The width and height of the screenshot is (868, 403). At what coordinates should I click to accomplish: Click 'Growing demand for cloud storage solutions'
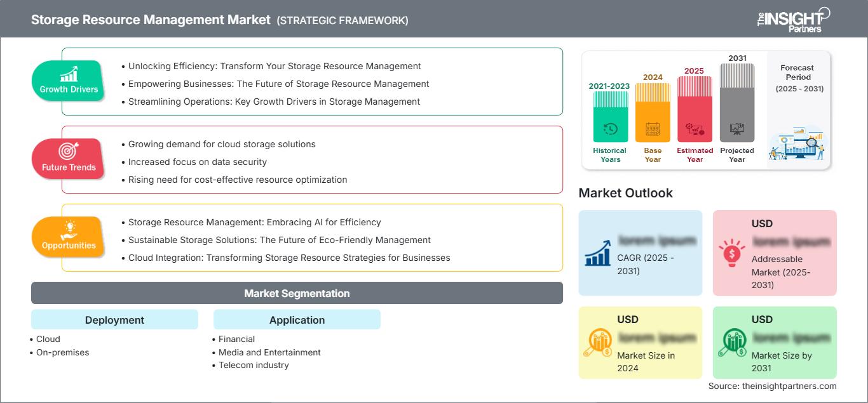(222, 144)
